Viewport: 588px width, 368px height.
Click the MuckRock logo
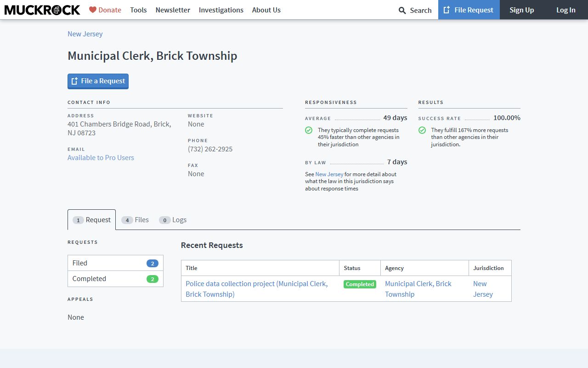(42, 10)
